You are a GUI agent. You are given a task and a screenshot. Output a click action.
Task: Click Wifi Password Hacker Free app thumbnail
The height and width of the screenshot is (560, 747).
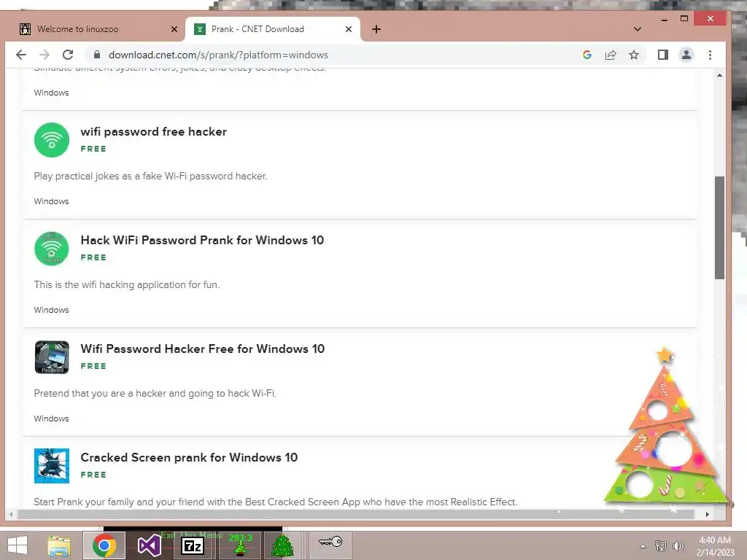coord(52,357)
